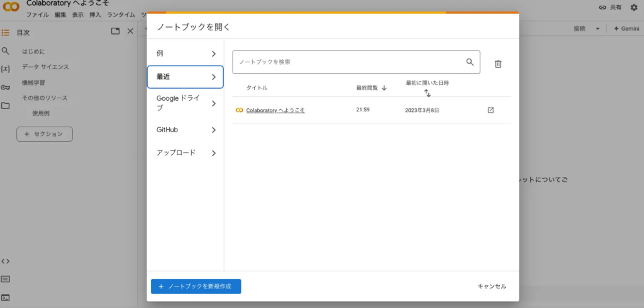
Task: Open the files folder icon in sidebar
Action: (6, 105)
